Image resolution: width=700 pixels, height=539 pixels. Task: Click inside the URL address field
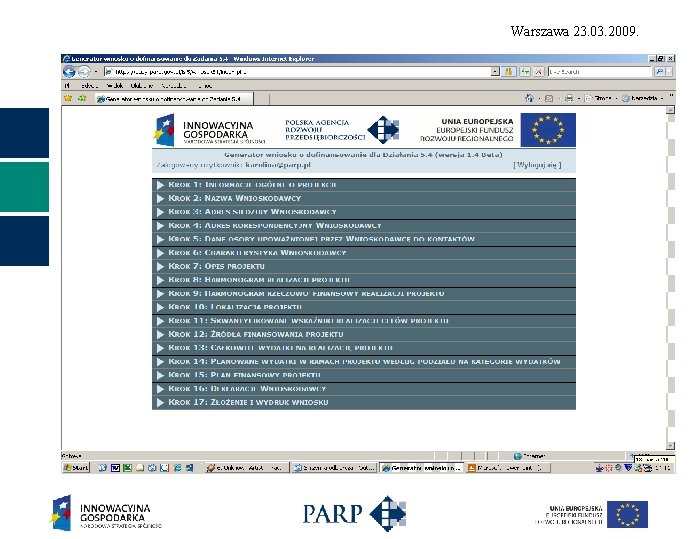(x=297, y=71)
